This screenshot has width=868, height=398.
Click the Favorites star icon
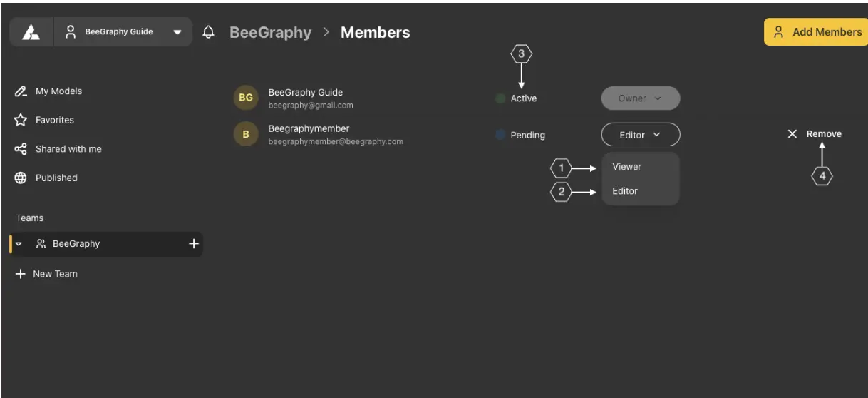pyautogui.click(x=21, y=121)
